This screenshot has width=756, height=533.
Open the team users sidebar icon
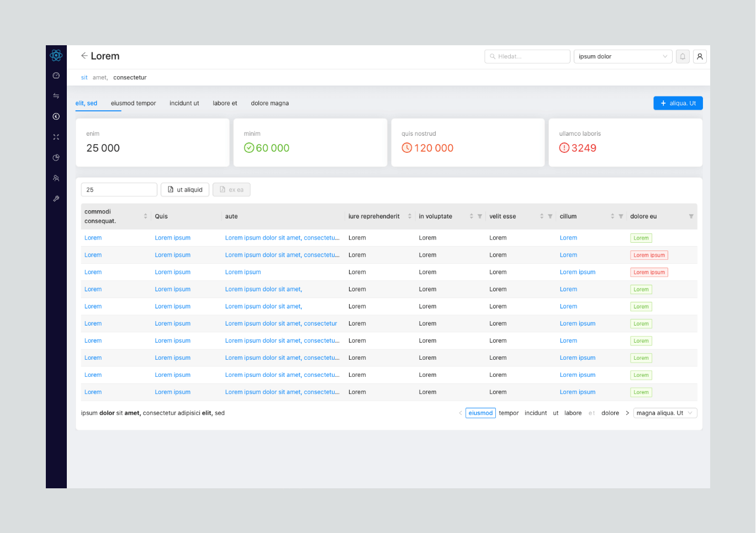click(56, 178)
